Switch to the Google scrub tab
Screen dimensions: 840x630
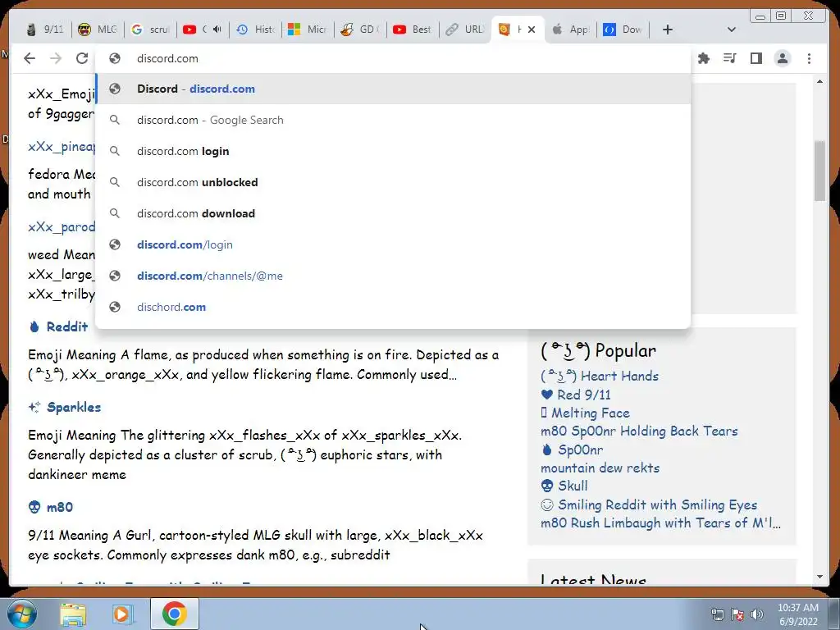pos(151,30)
